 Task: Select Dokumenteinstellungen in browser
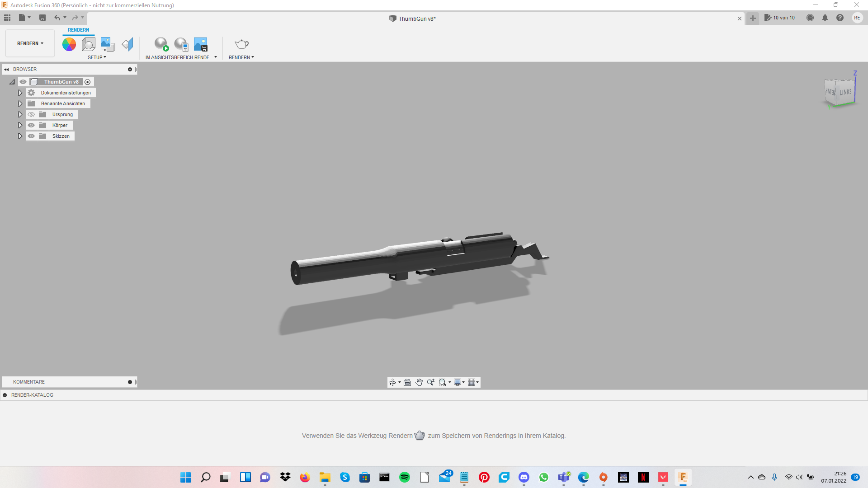tap(66, 93)
